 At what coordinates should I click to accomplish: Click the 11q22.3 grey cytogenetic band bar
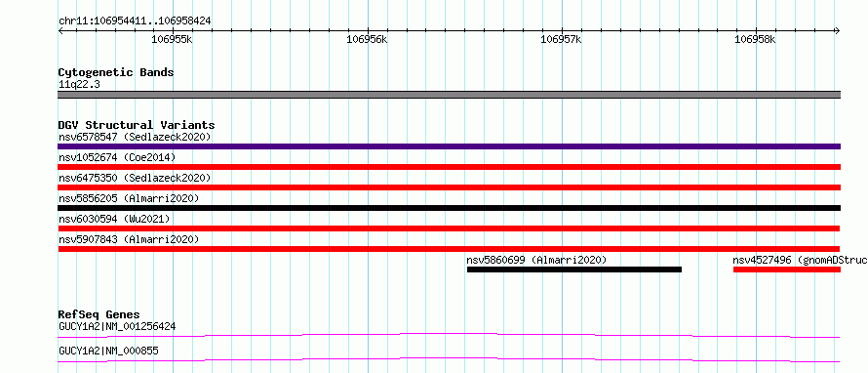[449, 95]
